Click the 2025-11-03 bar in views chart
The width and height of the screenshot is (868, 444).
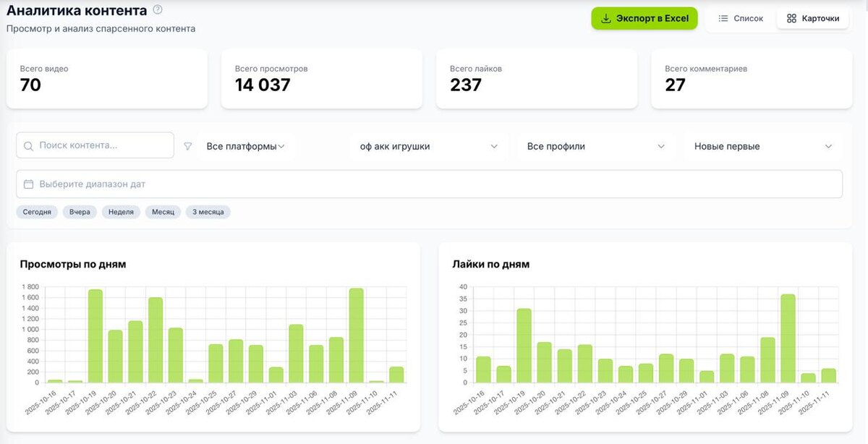click(295, 354)
